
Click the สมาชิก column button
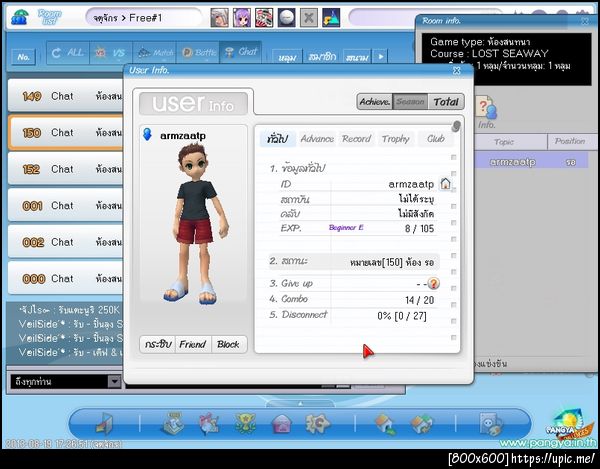tap(322, 57)
